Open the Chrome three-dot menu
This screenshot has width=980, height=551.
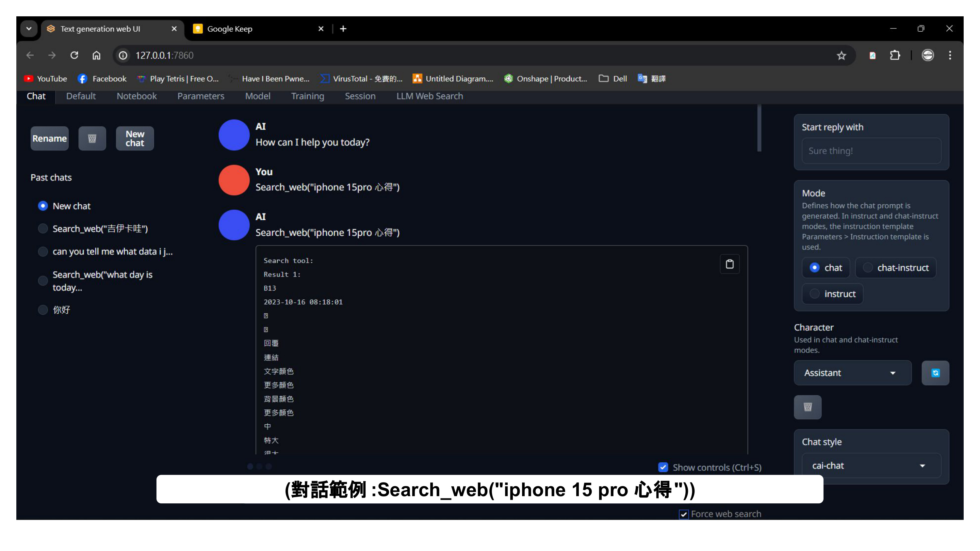950,55
